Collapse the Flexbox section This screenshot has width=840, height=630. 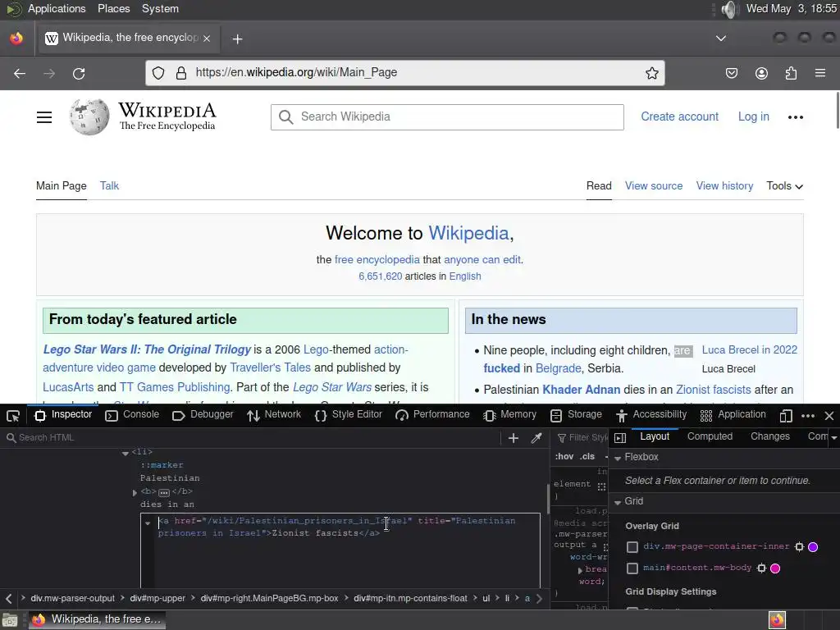(618, 458)
